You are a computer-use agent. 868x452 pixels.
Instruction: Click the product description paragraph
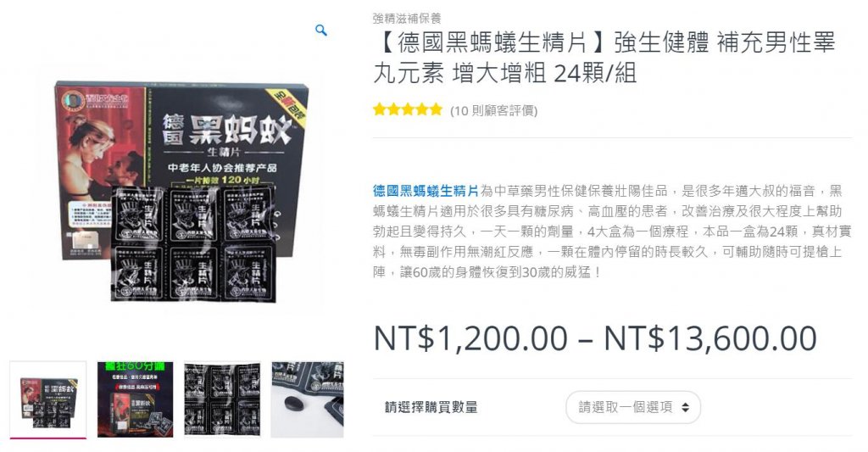pyautogui.click(x=612, y=232)
